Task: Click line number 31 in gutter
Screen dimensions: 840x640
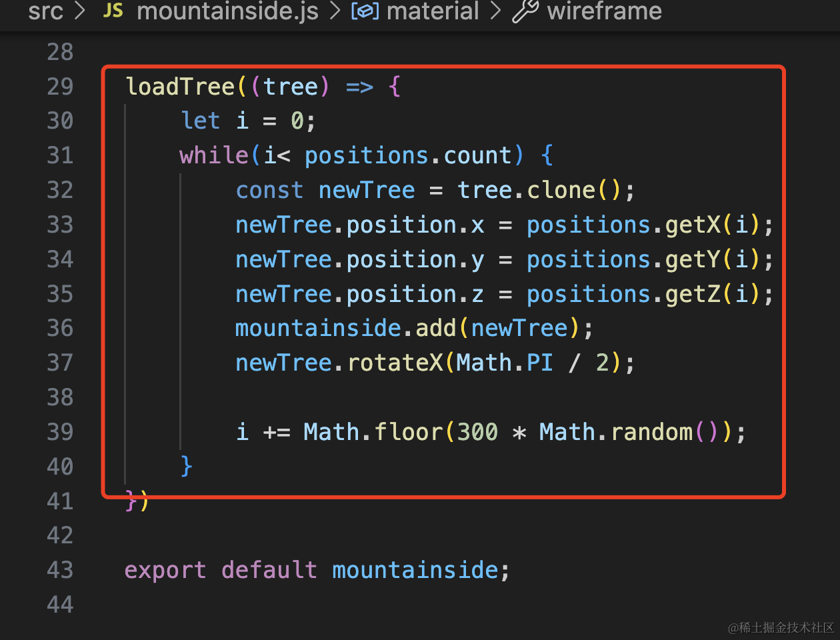Action: [x=60, y=155]
